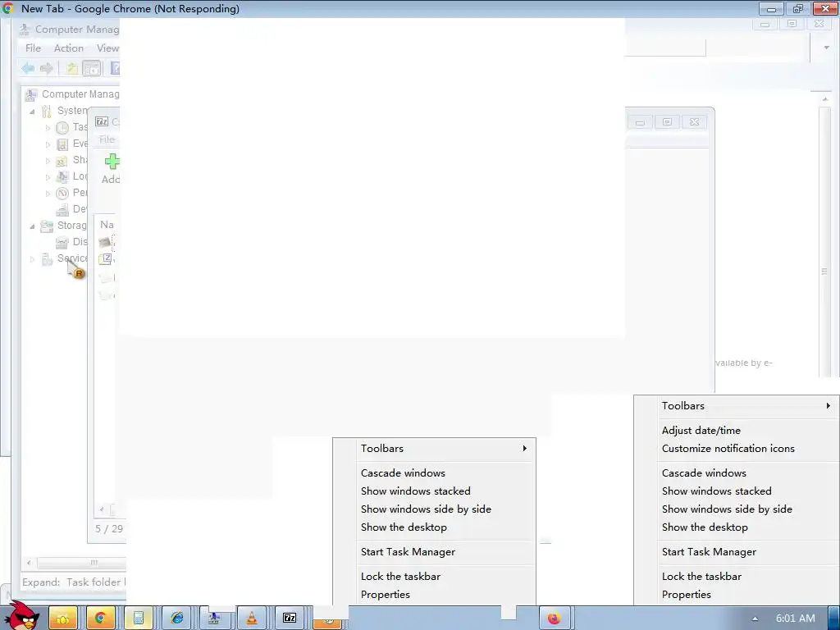The width and height of the screenshot is (840, 630).
Task: Collapse the Storage tree node
Action: tap(32, 226)
